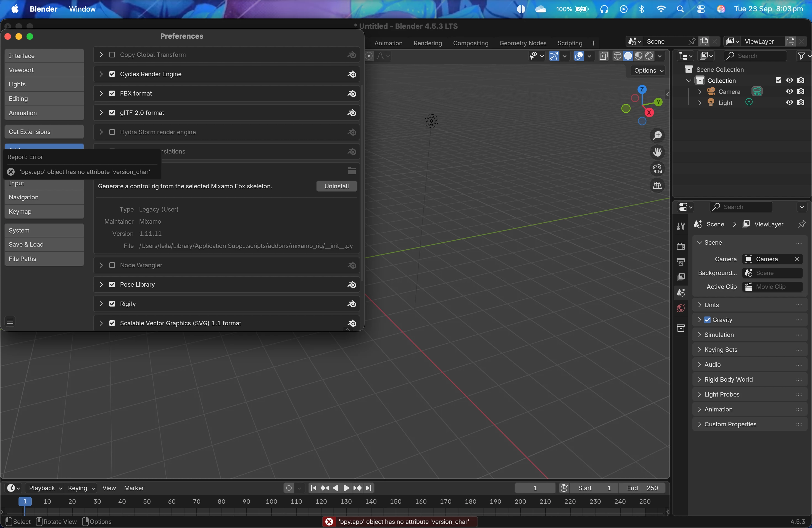This screenshot has width=812, height=528.
Task: Enable the Node Wrangler add-on checkbox
Action: click(112, 265)
